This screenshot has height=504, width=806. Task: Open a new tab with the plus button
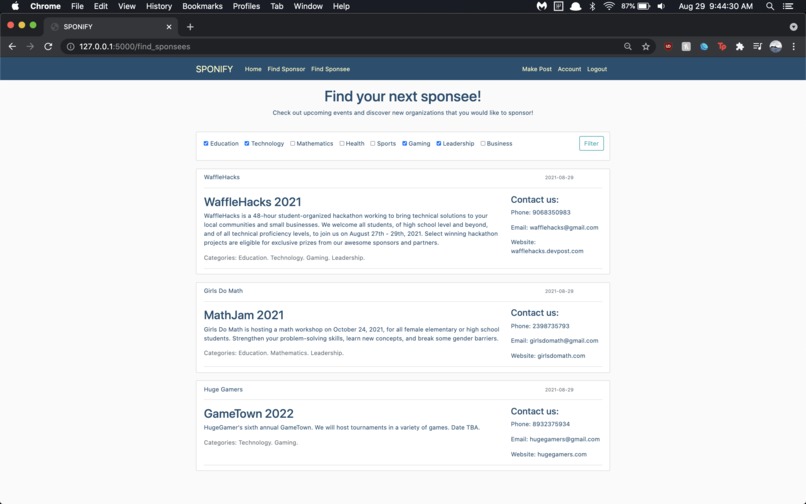click(x=190, y=27)
